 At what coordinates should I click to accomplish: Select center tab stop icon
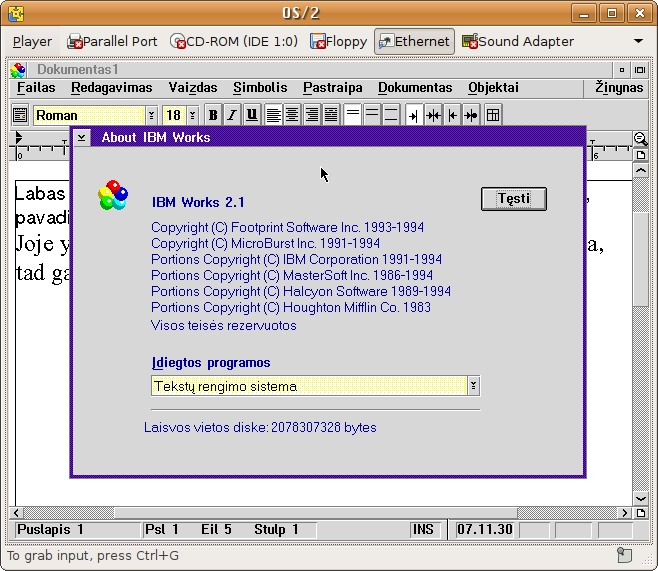[x=433, y=115]
